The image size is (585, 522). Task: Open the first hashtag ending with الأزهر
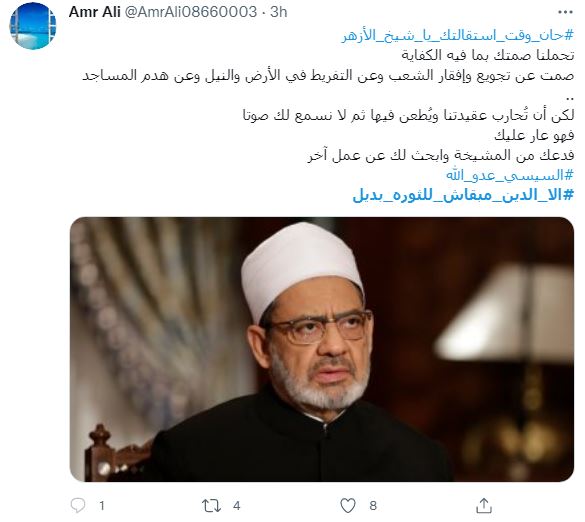pos(458,36)
